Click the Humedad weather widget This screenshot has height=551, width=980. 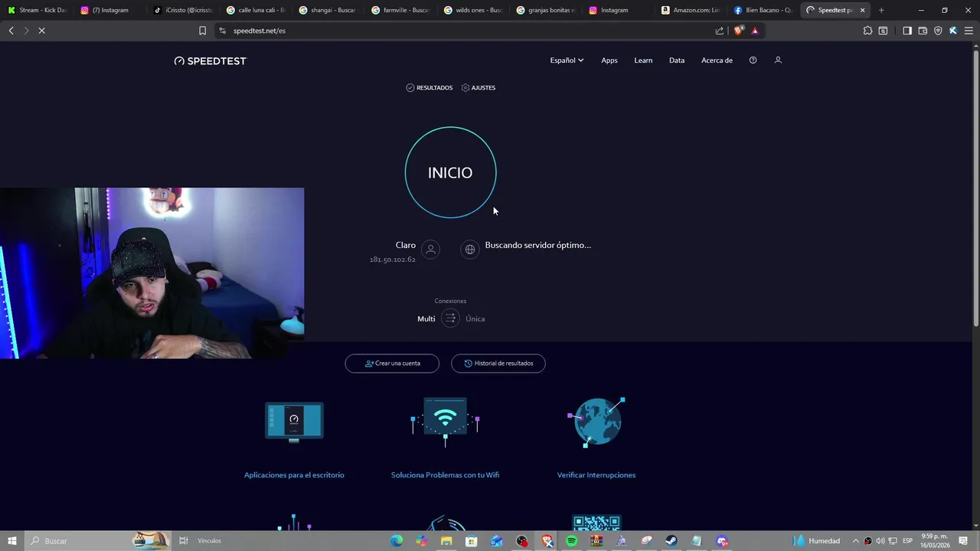click(818, 541)
